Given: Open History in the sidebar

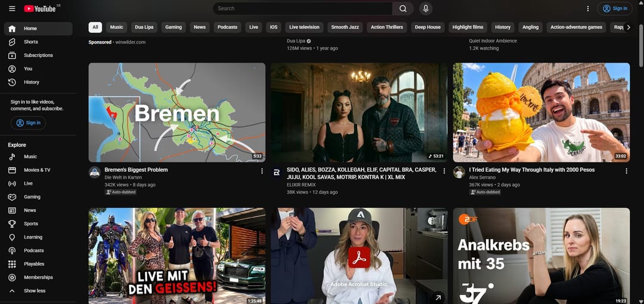Looking at the screenshot, I should [x=38, y=82].
